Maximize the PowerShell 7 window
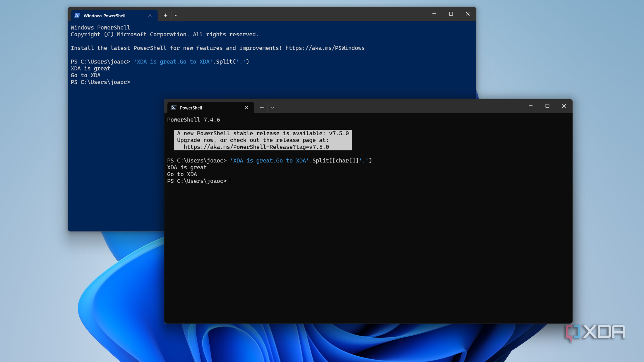The height and width of the screenshot is (362, 644). (547, 106)
